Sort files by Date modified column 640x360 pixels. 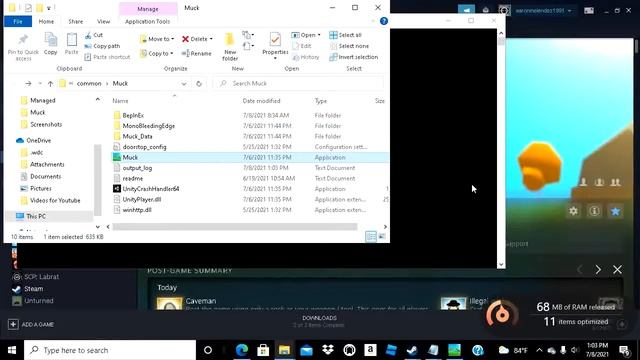click(261, 101)
